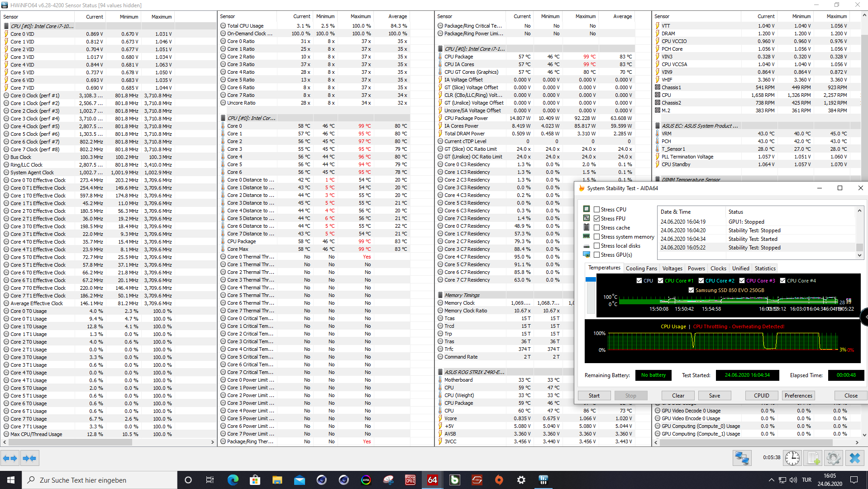Click Windows search box in taskbar
868x489 pixels.
pos(100,480)
